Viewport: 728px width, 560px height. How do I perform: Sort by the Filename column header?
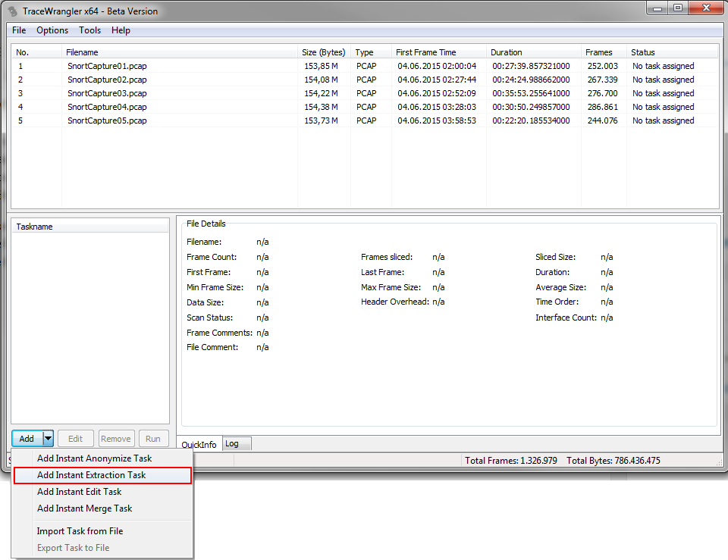click(x=179, y=52)
